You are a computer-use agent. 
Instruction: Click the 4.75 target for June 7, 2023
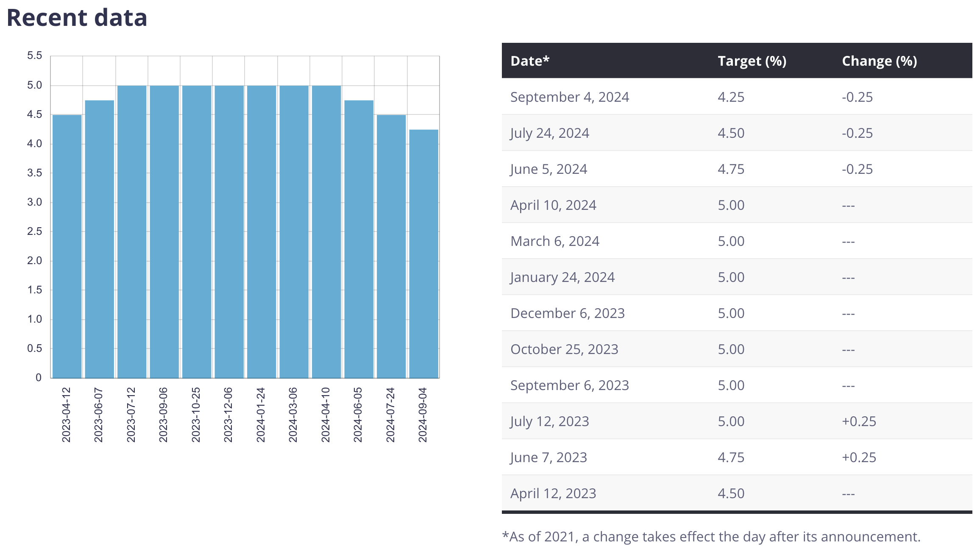tap(731, 457)
